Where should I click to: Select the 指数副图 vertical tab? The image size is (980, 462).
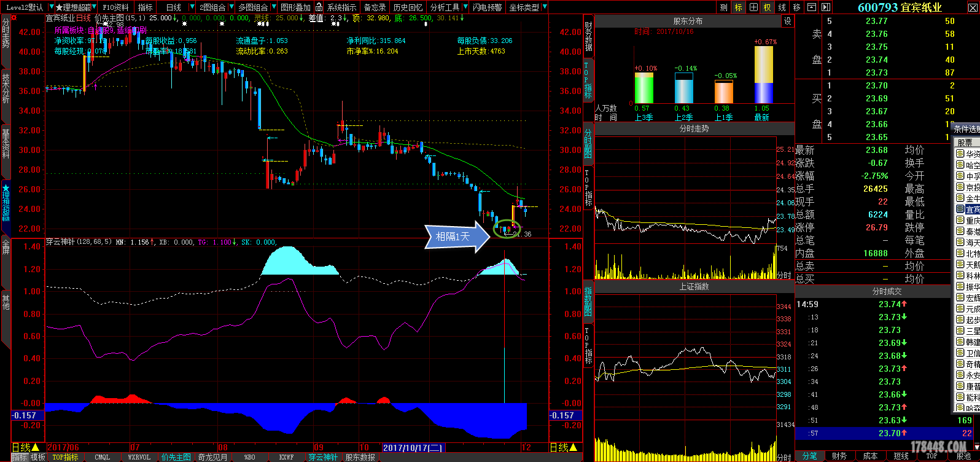tap(588, 301)
